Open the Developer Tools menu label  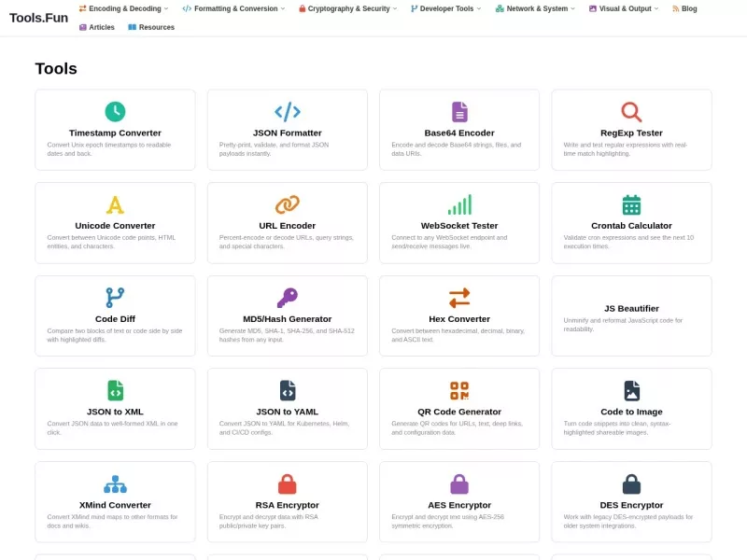[x=446, y=8]
